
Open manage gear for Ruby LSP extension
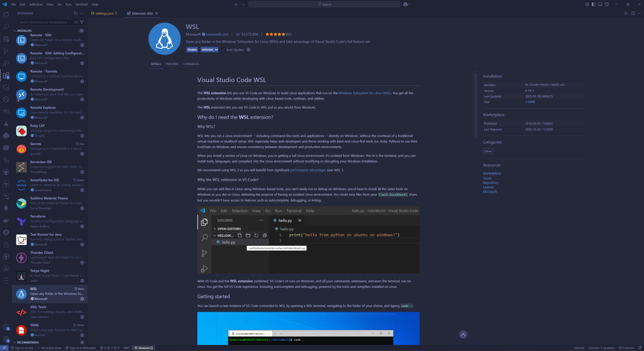82,135
